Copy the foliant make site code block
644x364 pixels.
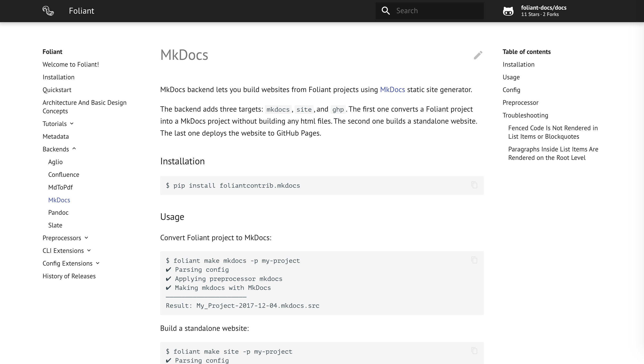coord(474,351)
